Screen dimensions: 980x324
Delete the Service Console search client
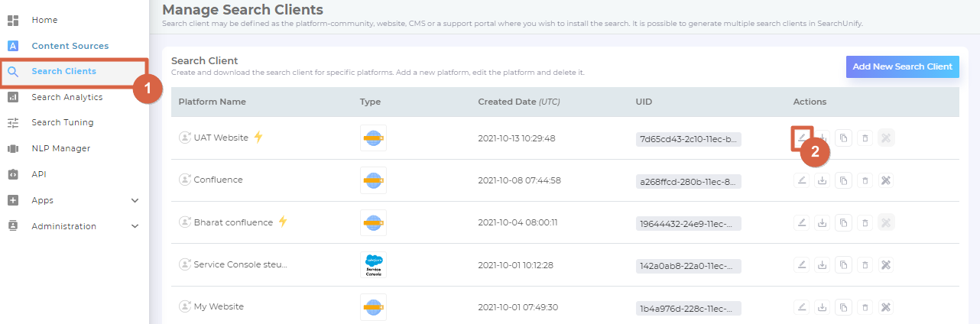pos(865,265)
